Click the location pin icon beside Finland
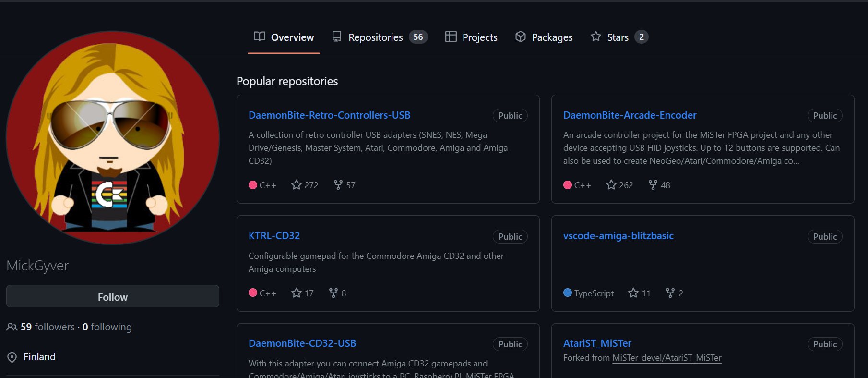This screenshot has height=378, width=868. click(12, 357)
